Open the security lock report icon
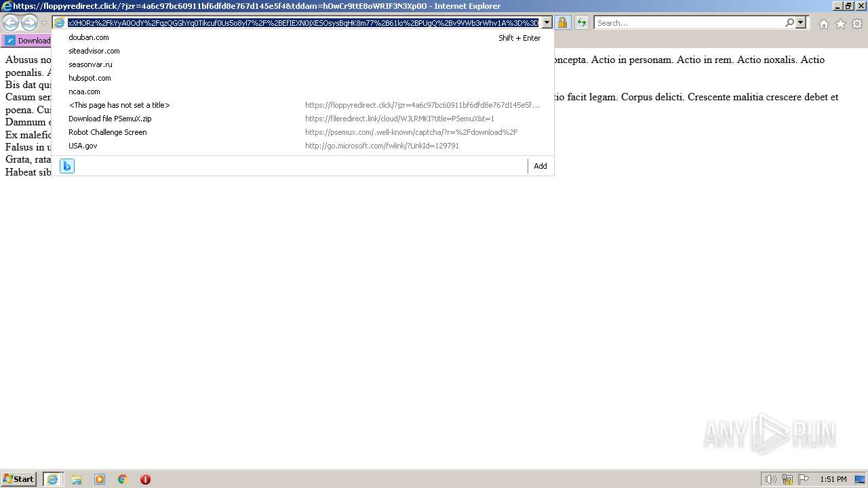The height and width of the screenshot is (488, 868). tap(562, 22)
